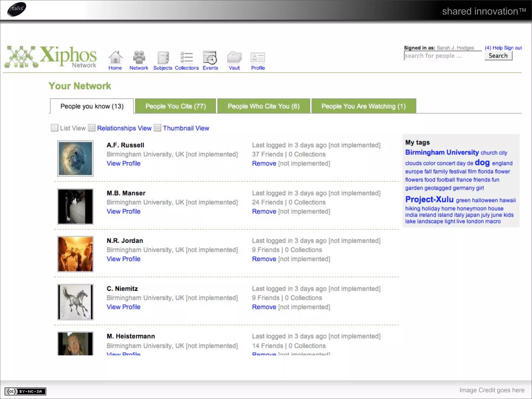Click the england tag

502,163
